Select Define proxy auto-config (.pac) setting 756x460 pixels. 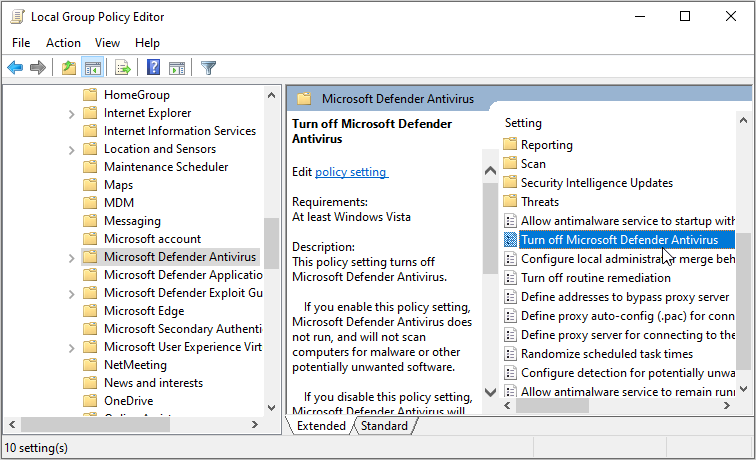pos(627,316)
